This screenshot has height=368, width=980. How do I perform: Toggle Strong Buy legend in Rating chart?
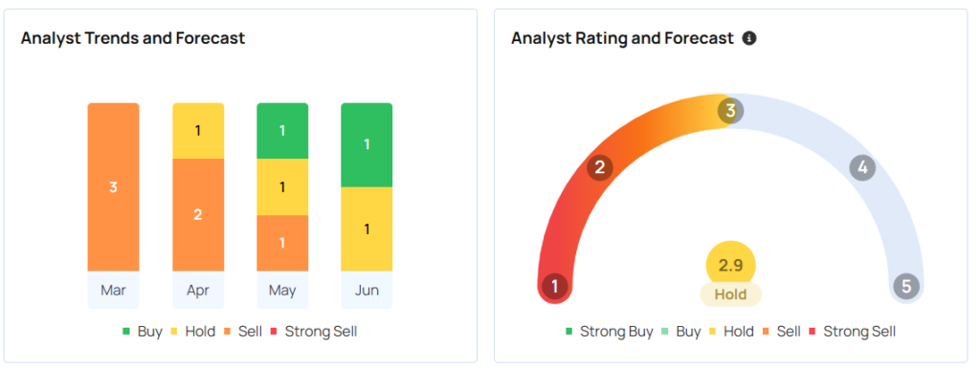point(610,331)
